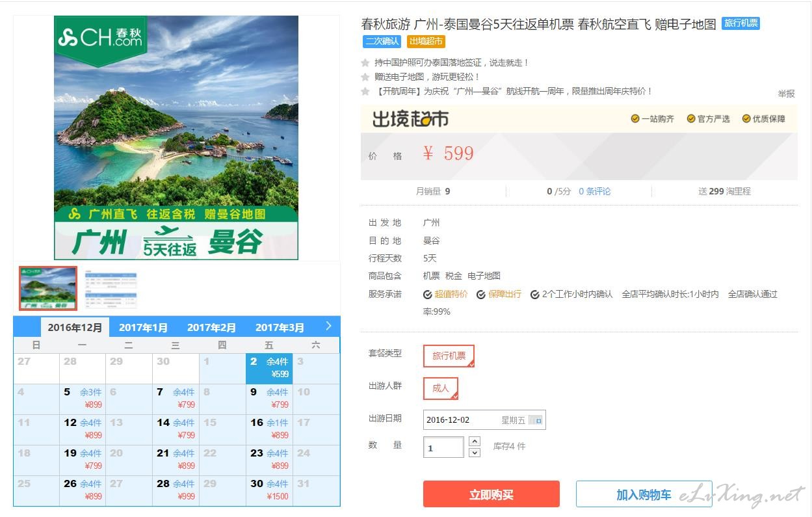Pick December 21 in the calendar

(x=176, y=460)
